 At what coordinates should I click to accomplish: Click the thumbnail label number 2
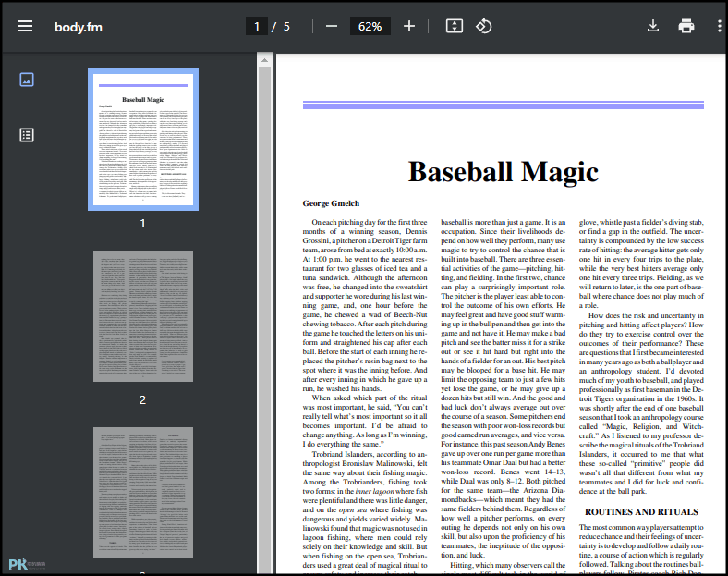[x=142, y=400]
